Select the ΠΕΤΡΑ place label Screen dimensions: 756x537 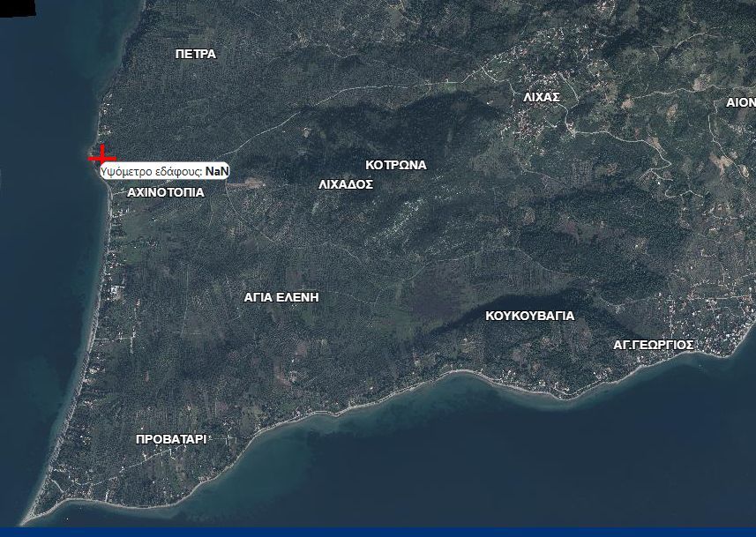point(195,54)
